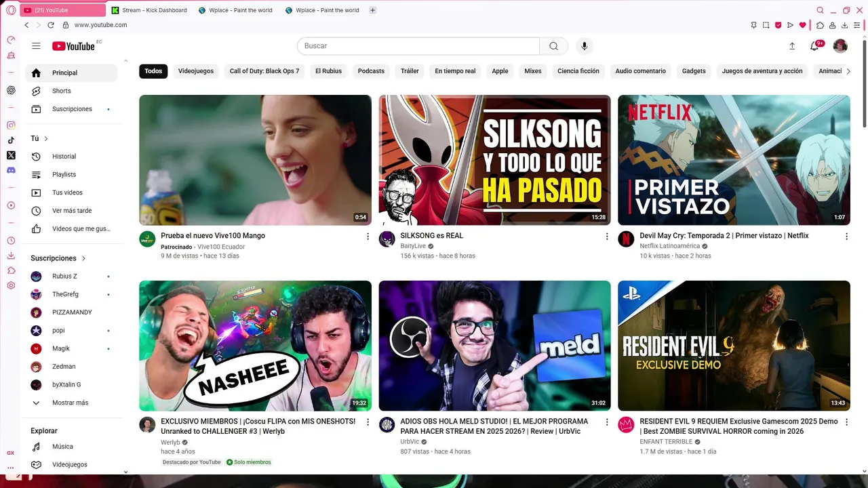The width and height of the screenshot is (868, 488).
Task: Open Netflix Latinoamérica channel link
Action: click(670, 247)
